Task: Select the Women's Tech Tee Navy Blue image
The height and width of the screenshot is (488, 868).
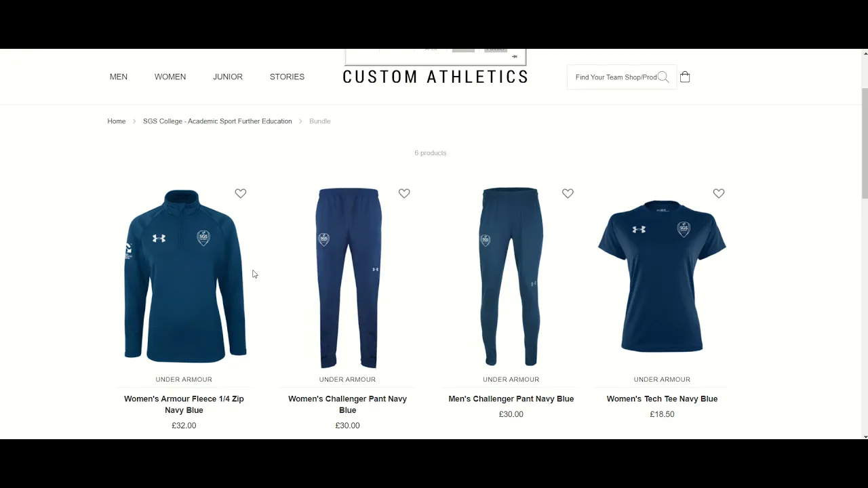Action: point(662,277)
